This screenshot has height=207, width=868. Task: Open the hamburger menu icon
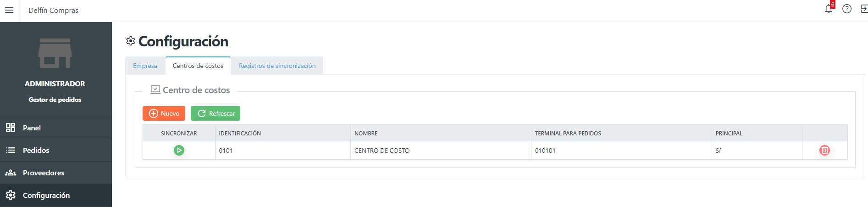[x=9, y=10]
